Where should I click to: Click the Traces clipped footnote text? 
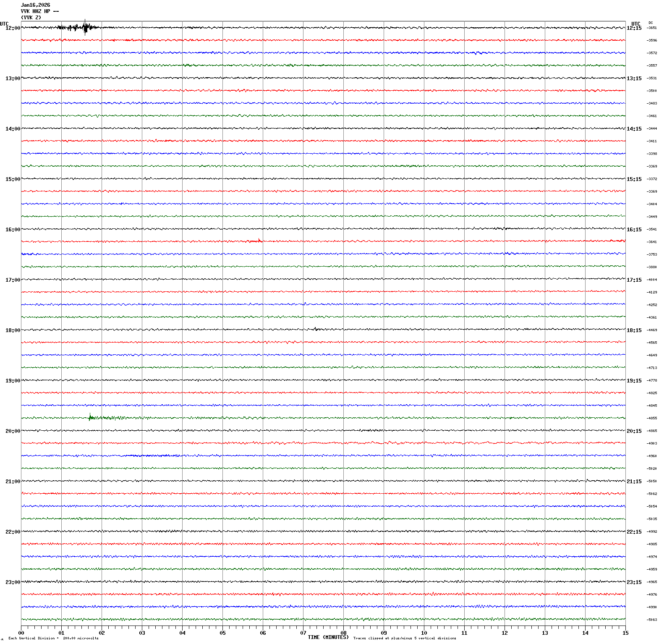[404, 638]
